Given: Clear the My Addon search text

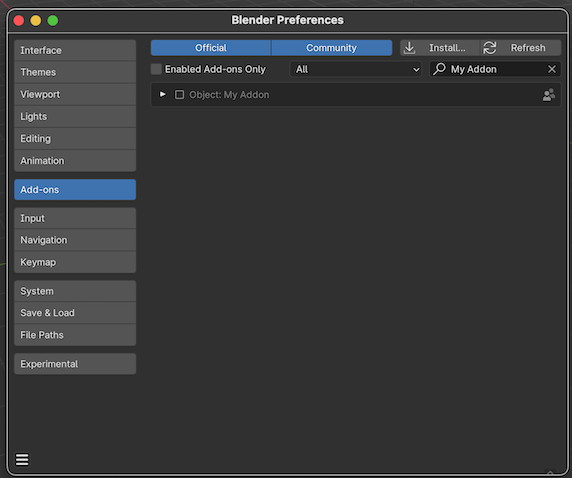Looking at the screenshot, I should [552, 69].
